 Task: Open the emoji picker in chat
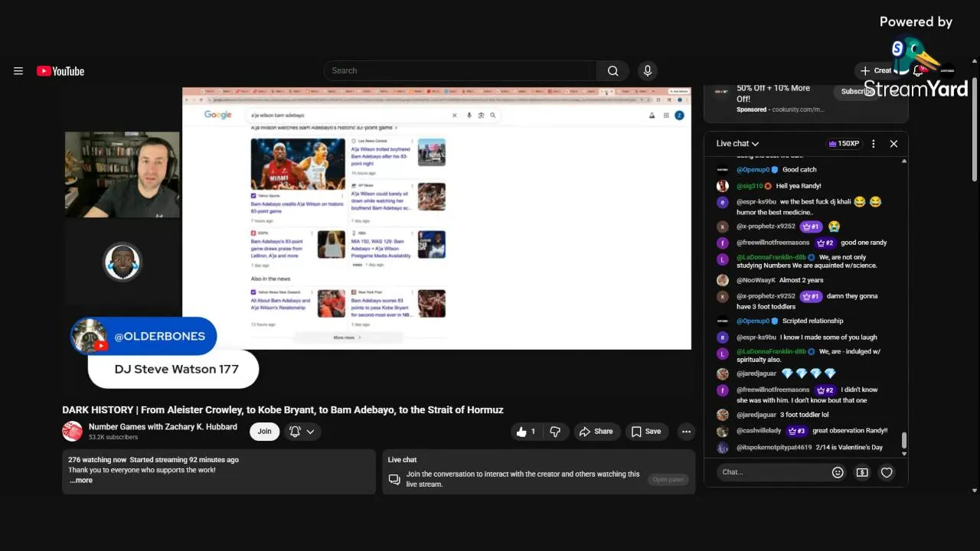point(838,472)
